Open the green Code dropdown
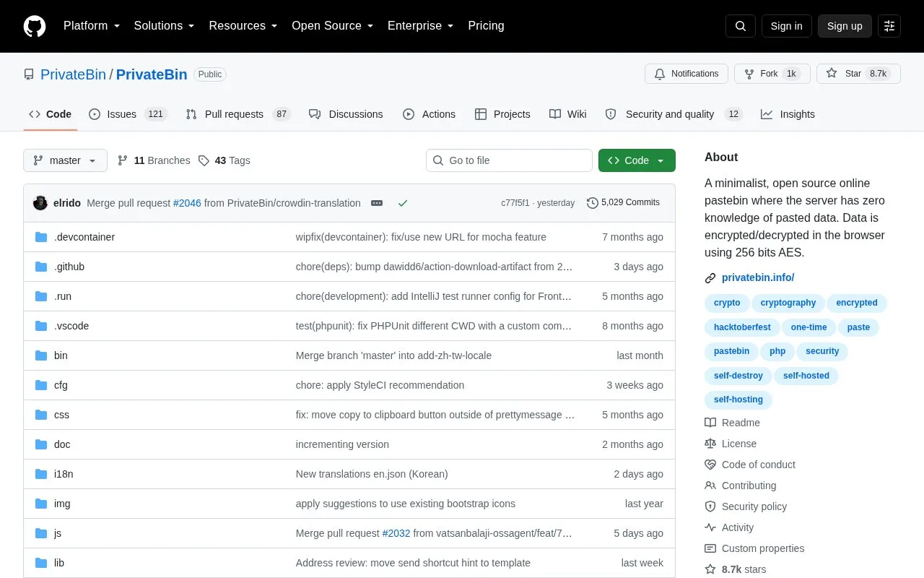This screenshot has height=578, width=924. pos(637,160)
